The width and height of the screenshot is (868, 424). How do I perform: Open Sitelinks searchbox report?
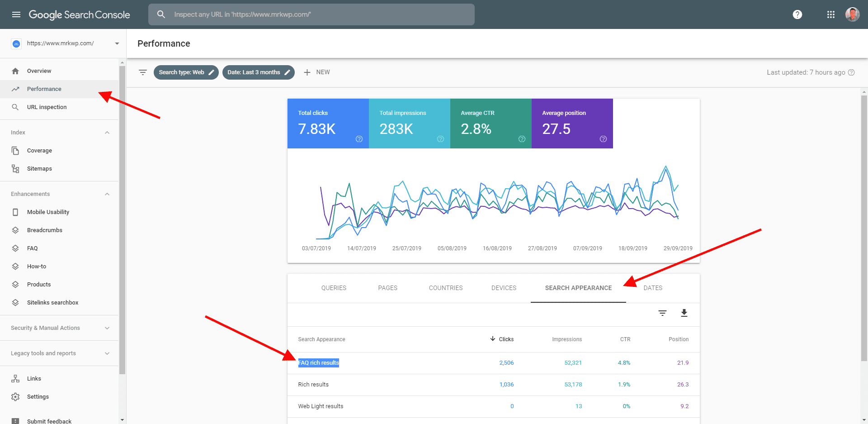click(59, 303)
